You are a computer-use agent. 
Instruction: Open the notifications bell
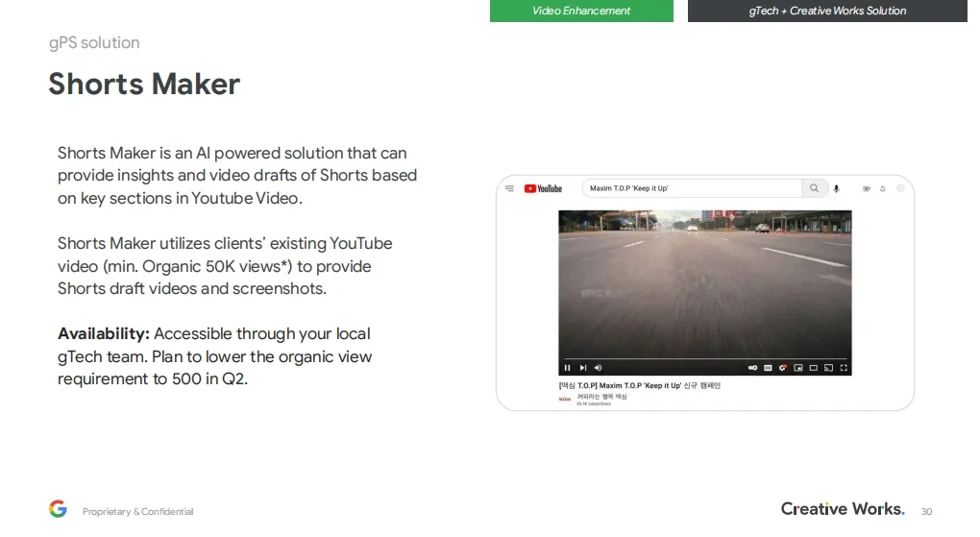click(x=881, y=189)
